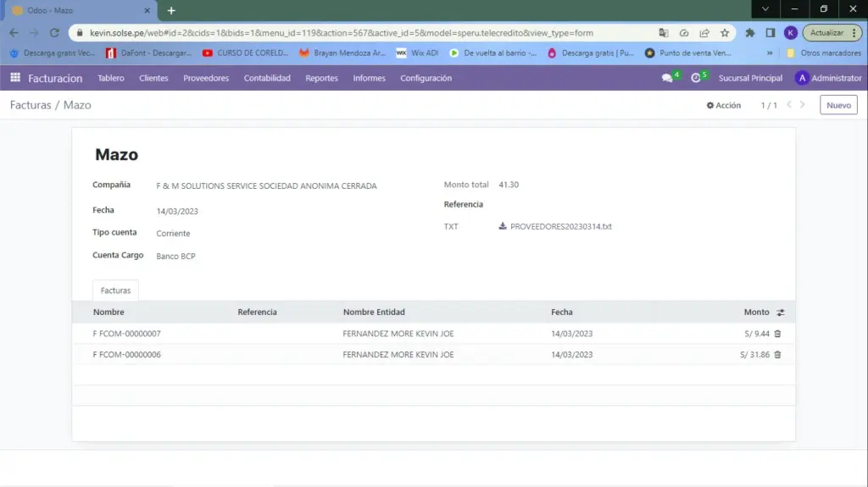Open column options icon beside Monto header
868x487 pixels.
click(781, 313)
